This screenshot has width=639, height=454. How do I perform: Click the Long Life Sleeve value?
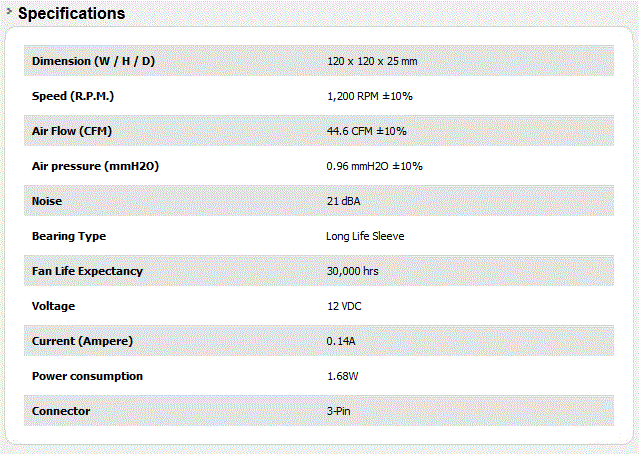[x=365, y=236]
